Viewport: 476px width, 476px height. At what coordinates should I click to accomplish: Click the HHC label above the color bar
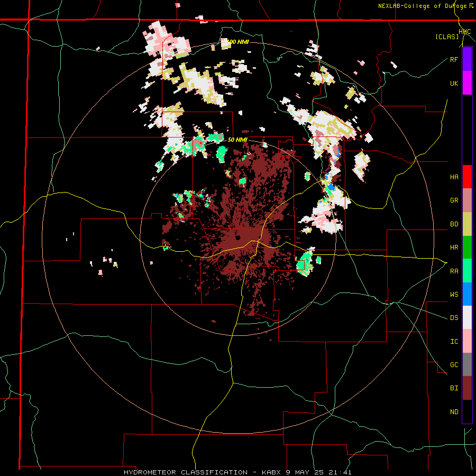tap(465, 32)
